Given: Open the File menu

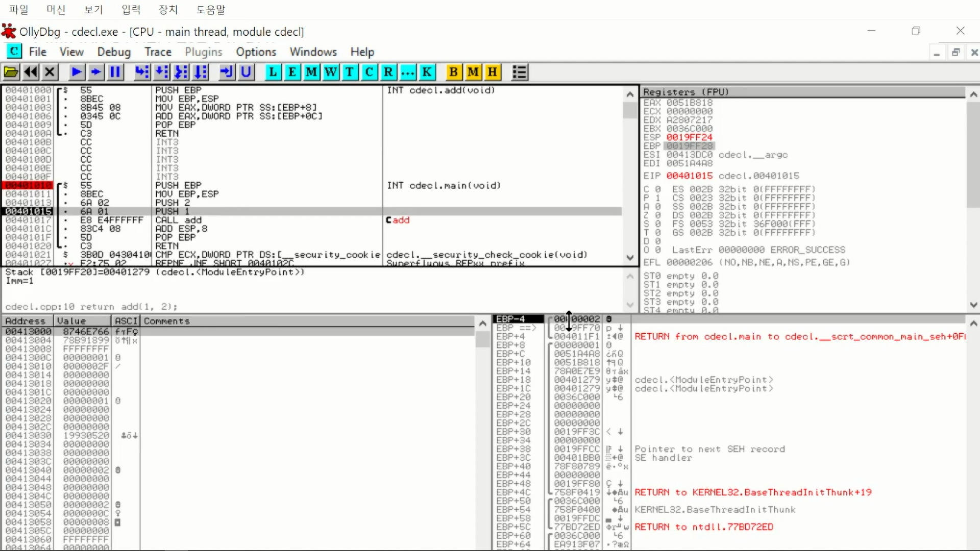Looking at the screenshot, I should [x=38, y=52].
